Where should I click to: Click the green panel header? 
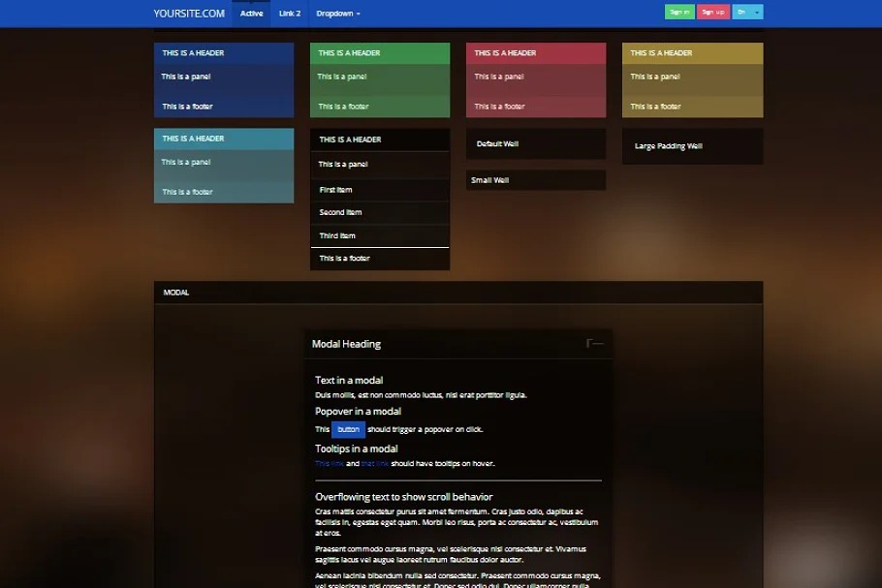(x=379, y=53)
